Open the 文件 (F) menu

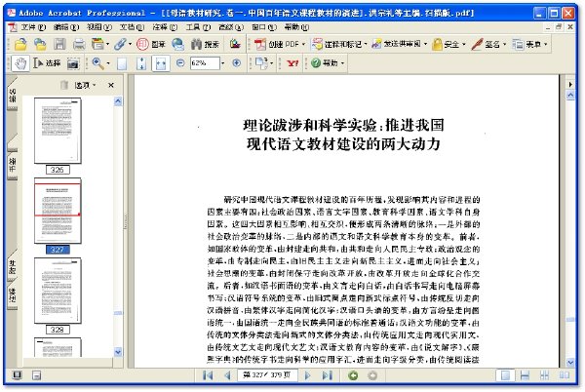33,27
